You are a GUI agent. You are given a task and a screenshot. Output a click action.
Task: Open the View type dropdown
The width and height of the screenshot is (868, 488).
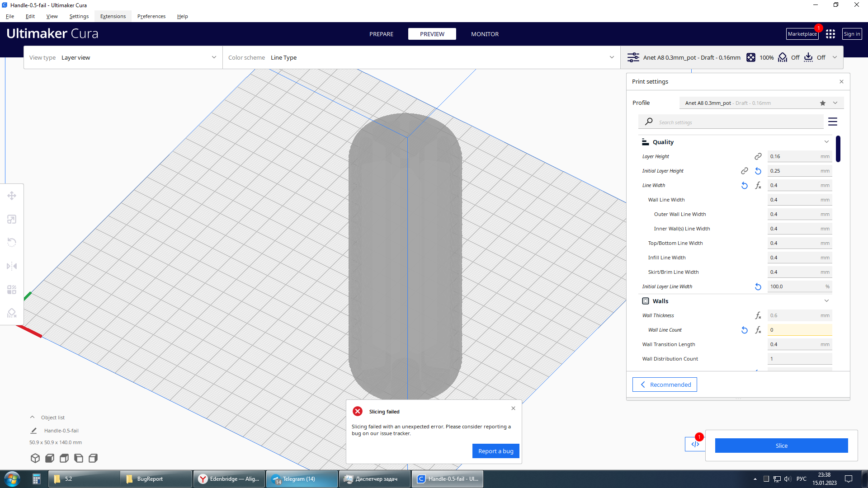pyautogui.click(x=123, y=57)
